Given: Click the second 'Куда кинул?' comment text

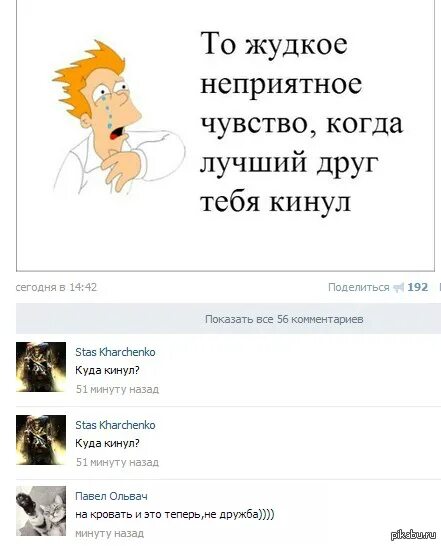Looking at the screenshot, I should 107,443.
